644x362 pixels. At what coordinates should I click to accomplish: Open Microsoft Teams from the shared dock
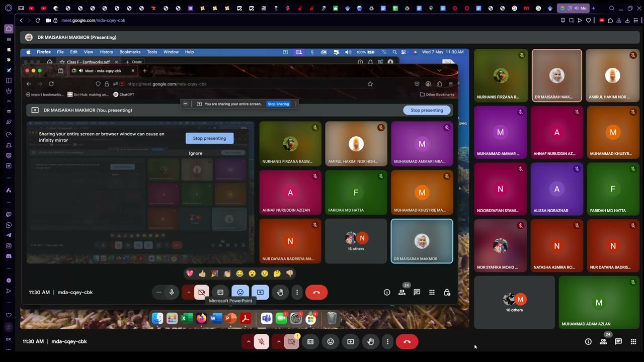(267, 318)
